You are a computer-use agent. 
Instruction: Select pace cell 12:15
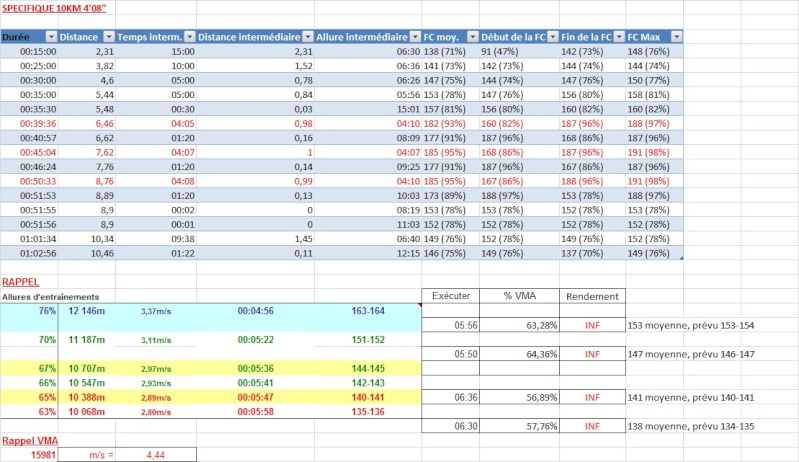[368, 253]
